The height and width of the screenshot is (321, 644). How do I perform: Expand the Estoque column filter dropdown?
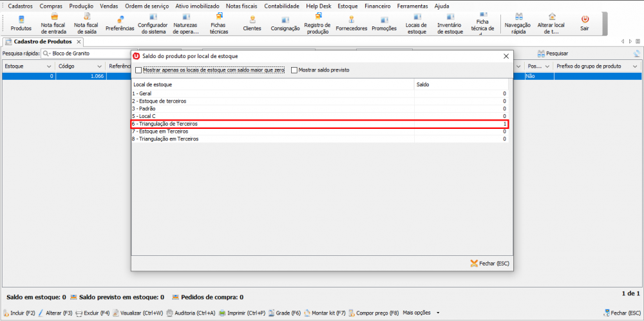pos(48,66)
